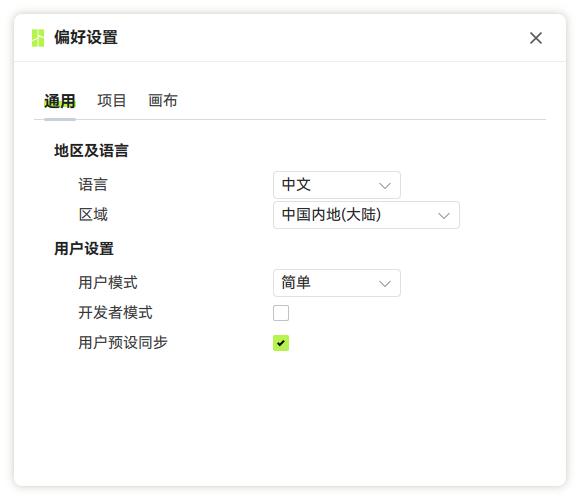The width and height of the screenshot is (580, 500).
Task: Select the 用户设置 section heading
Action: coord(84,248)
